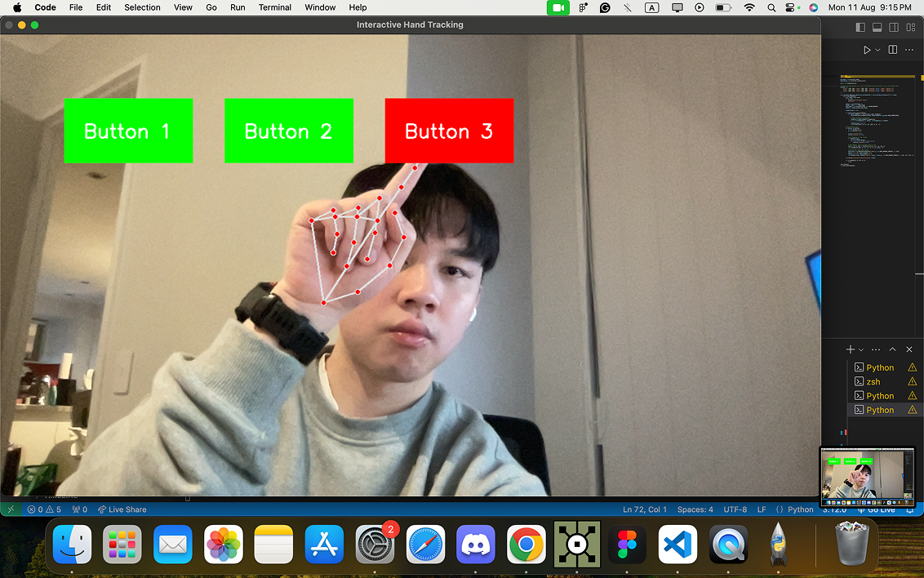924x578 pixels.
Task: Open Visual Studio Code from the Dock
Action: [x=677, y=545]
